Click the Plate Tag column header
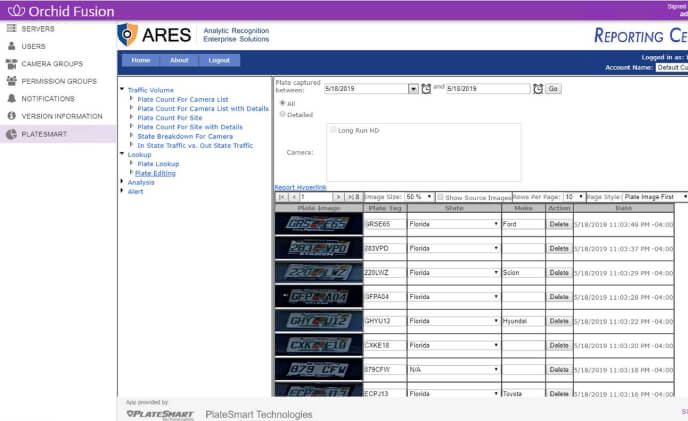 pos(383,208)
